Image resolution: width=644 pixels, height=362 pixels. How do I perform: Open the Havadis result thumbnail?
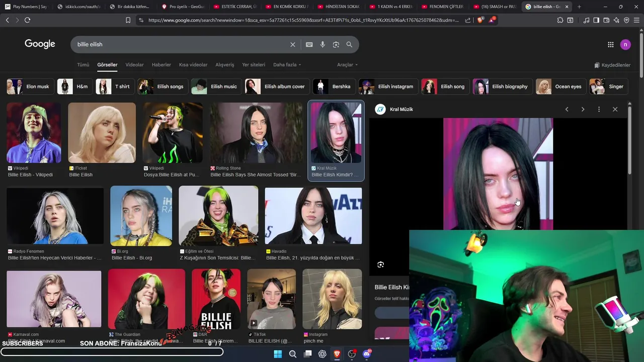click(x=313, y=216)
